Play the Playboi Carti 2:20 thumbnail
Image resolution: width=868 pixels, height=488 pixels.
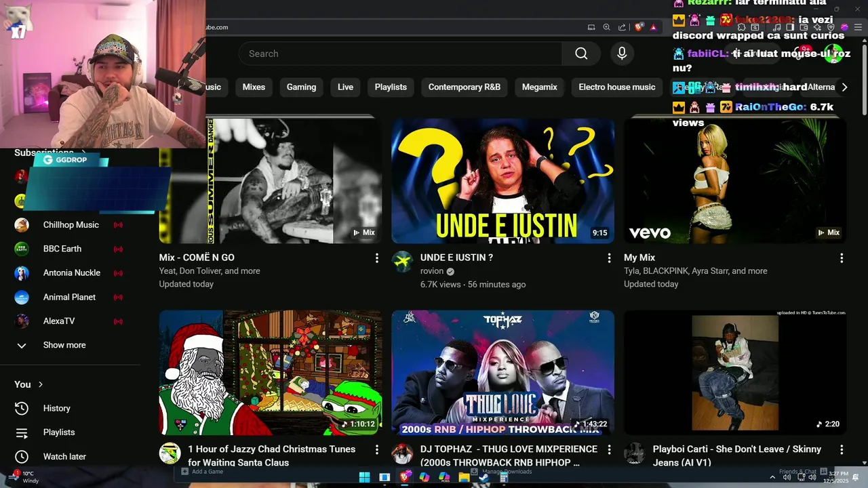735,373
